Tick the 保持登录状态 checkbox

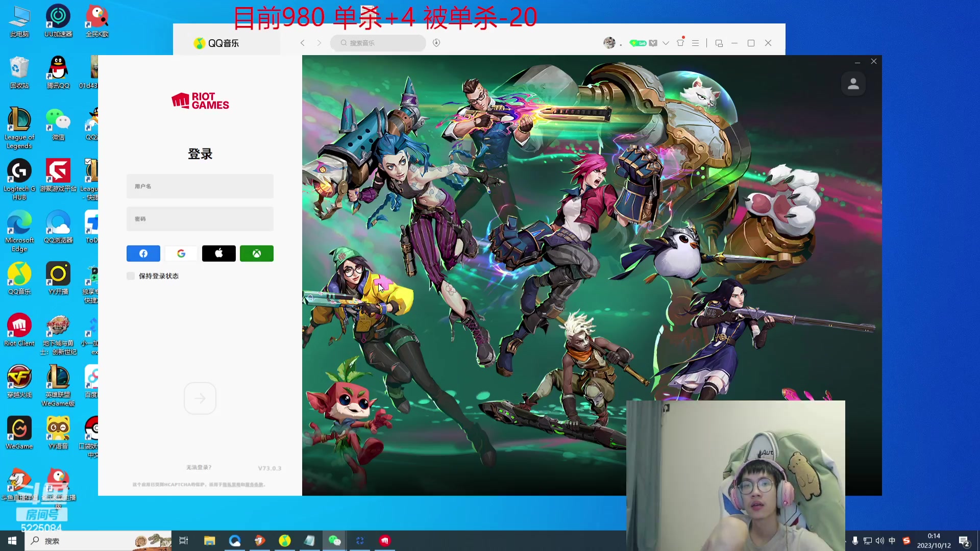[x=131, y=276]
